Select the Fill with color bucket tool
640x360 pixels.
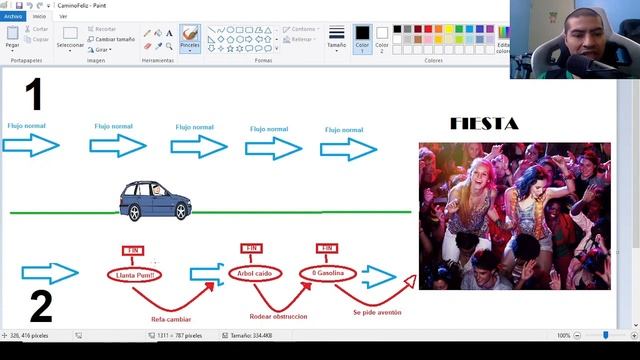click(x=158, y=33)
